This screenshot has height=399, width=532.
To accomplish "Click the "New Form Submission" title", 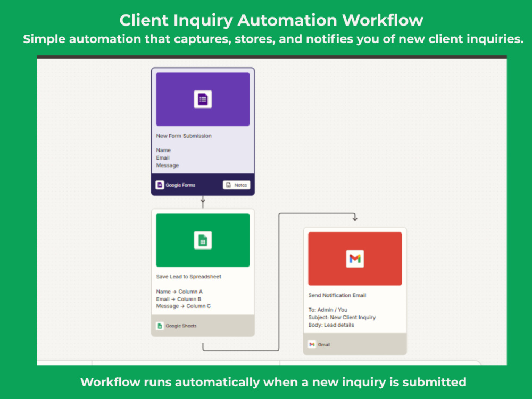I will point(184,136).
